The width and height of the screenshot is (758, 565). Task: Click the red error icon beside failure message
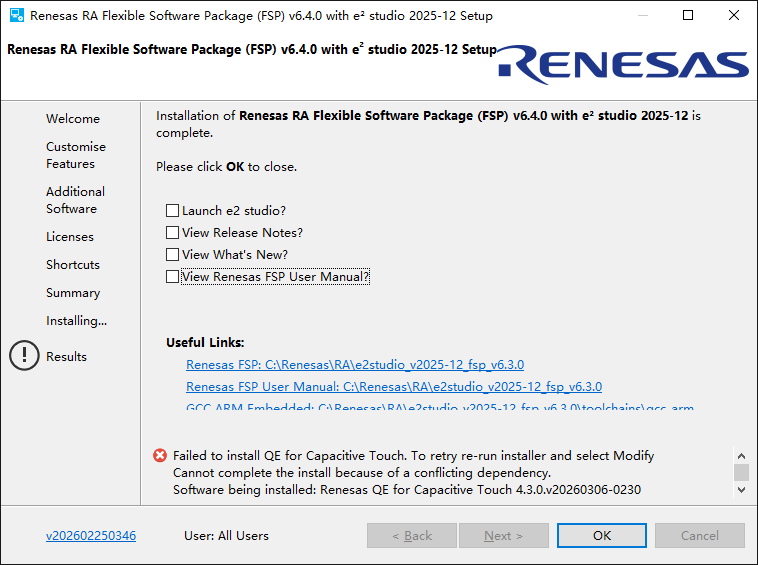pyautogui.click(x=160, y=455)
